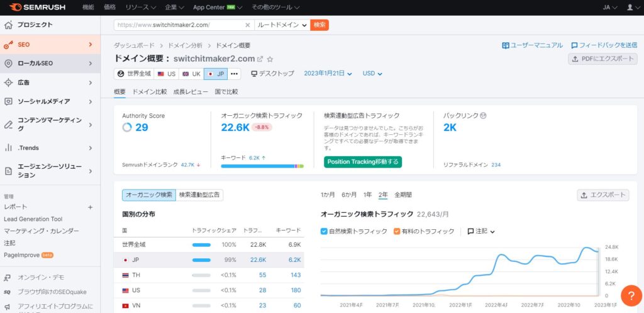Open the 注記 annotations dropdown
644x313 pixels.
[x=481, y=232]
